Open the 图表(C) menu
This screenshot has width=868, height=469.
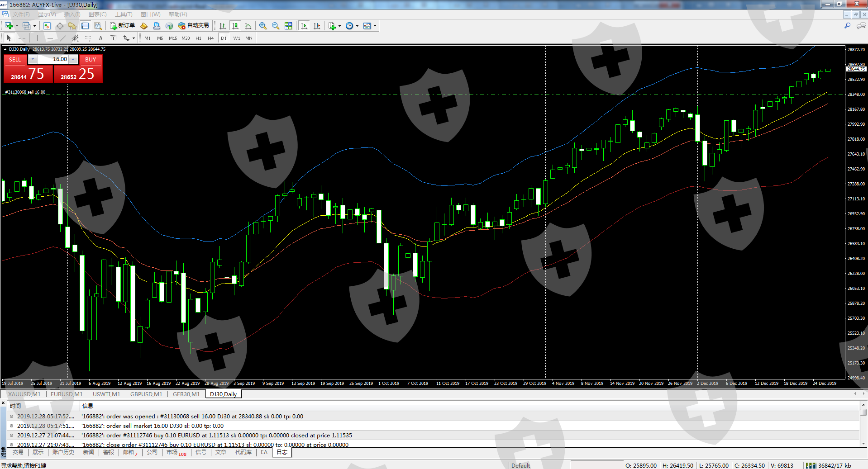(97, 14)
